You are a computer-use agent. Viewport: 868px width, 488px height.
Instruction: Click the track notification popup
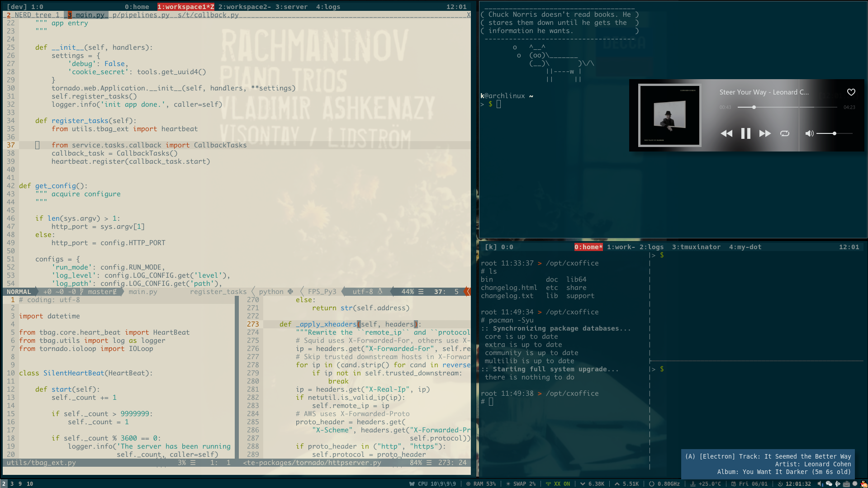pyautogui.click(x=768, y=464)
